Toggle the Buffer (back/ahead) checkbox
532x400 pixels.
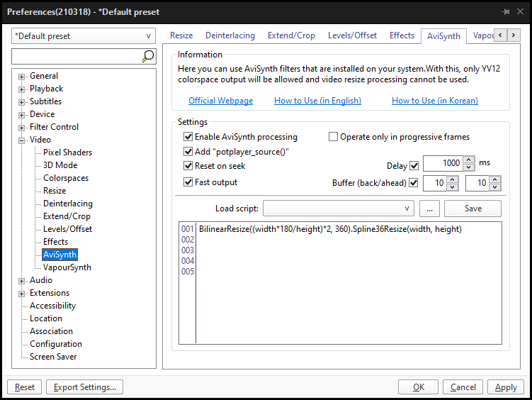pos(413,183)
